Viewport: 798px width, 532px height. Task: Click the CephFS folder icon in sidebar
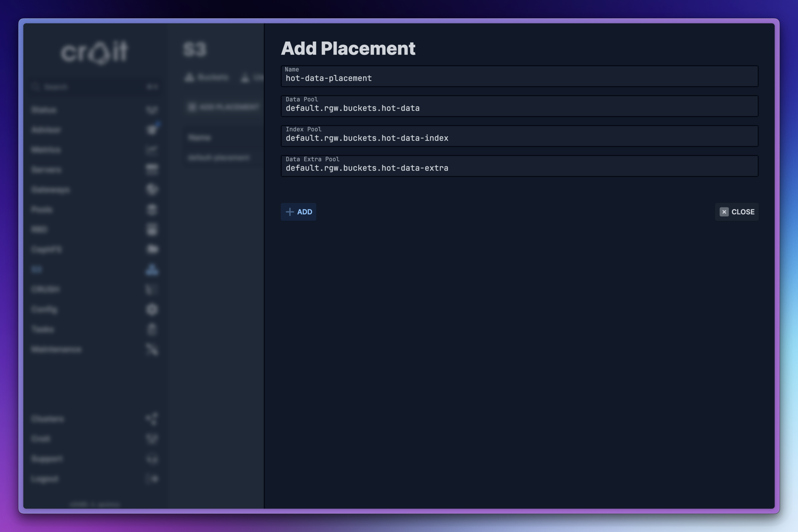[152, 249]
